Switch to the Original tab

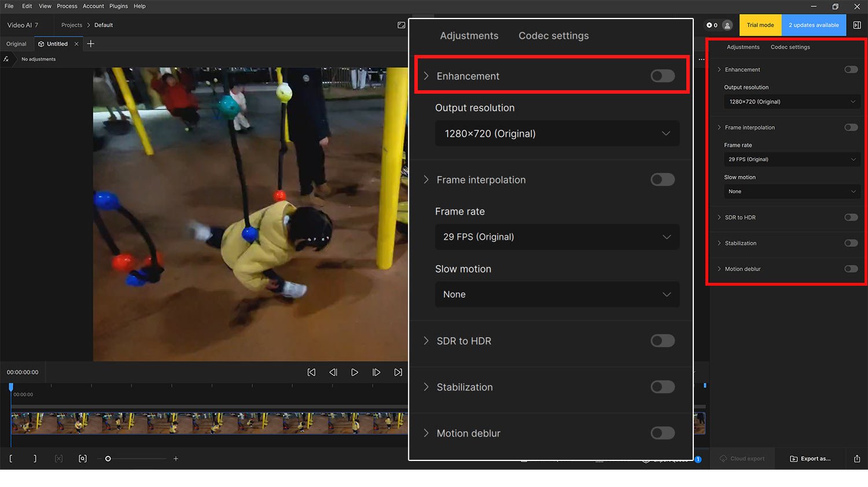[x=16, y=44]
